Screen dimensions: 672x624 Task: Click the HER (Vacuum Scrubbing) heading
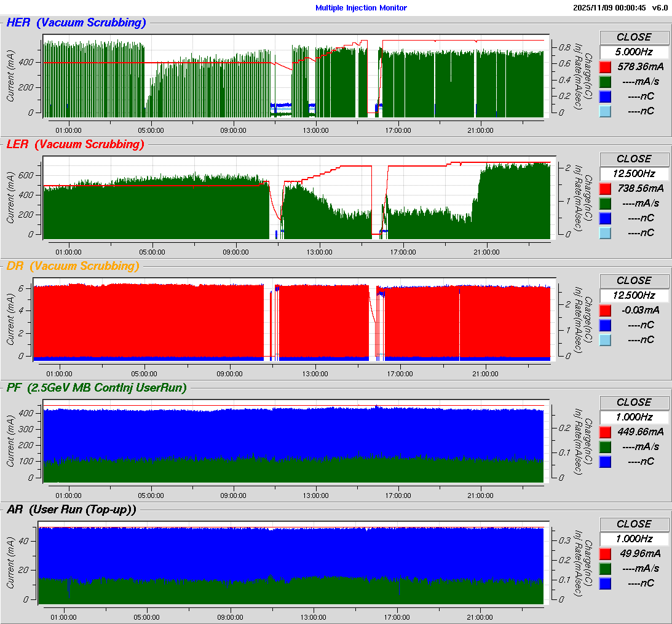coord(76,23)
